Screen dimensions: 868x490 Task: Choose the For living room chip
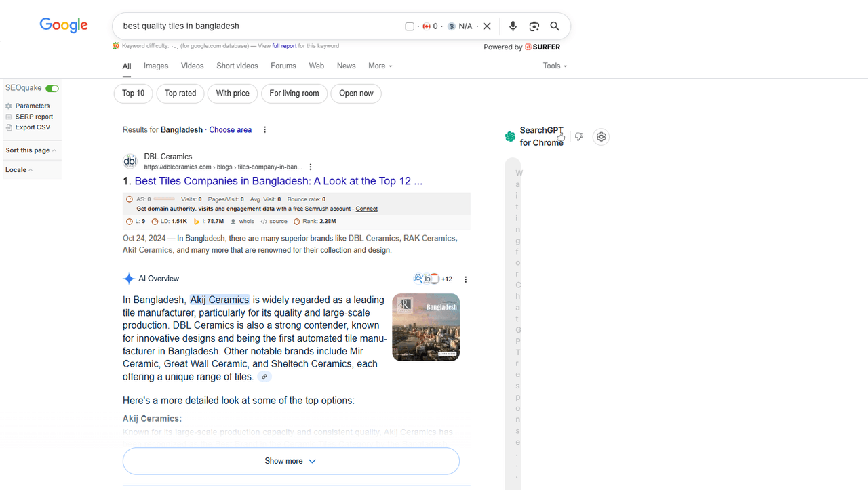coord(294,94)
